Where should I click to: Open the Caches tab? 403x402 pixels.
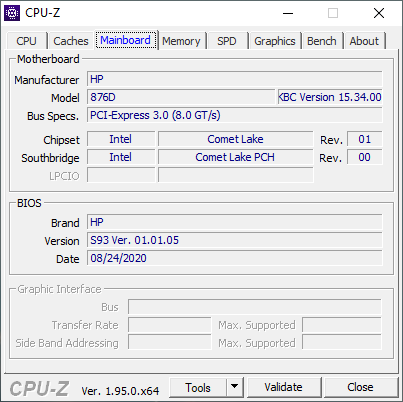[x=71, y=41]
